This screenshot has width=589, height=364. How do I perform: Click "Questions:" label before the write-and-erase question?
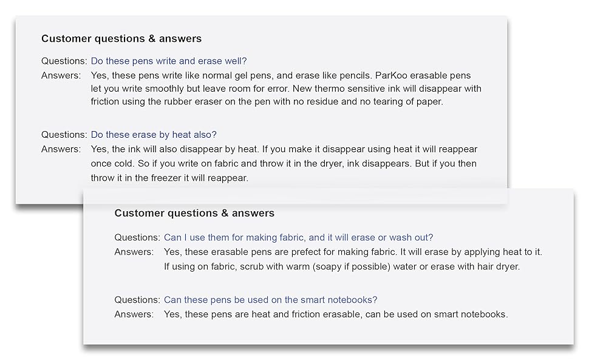point(64,61)
